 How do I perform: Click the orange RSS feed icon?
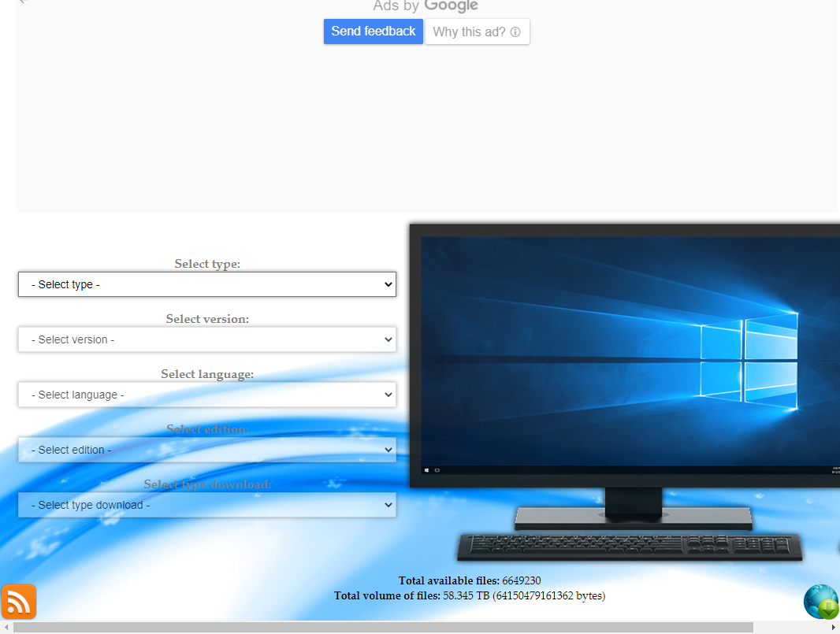(19, 602)
